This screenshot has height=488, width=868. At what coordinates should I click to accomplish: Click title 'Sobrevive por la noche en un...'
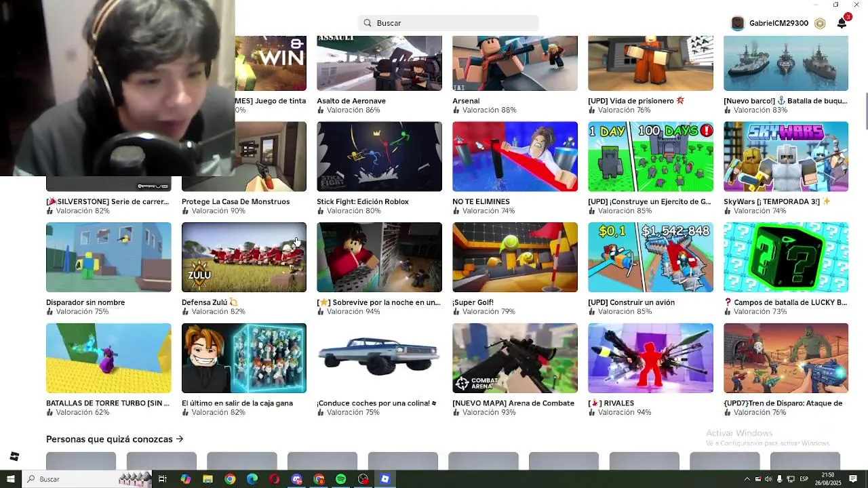(x=378, y=302)
